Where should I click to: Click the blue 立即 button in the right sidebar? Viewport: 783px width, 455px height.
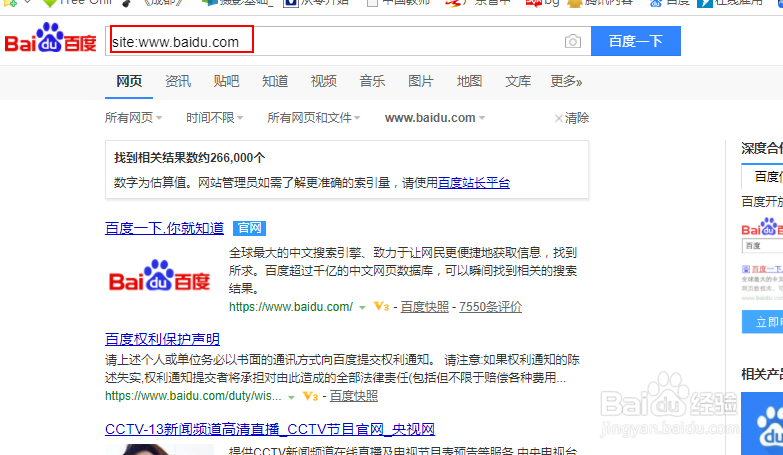(x=762, y=322)
